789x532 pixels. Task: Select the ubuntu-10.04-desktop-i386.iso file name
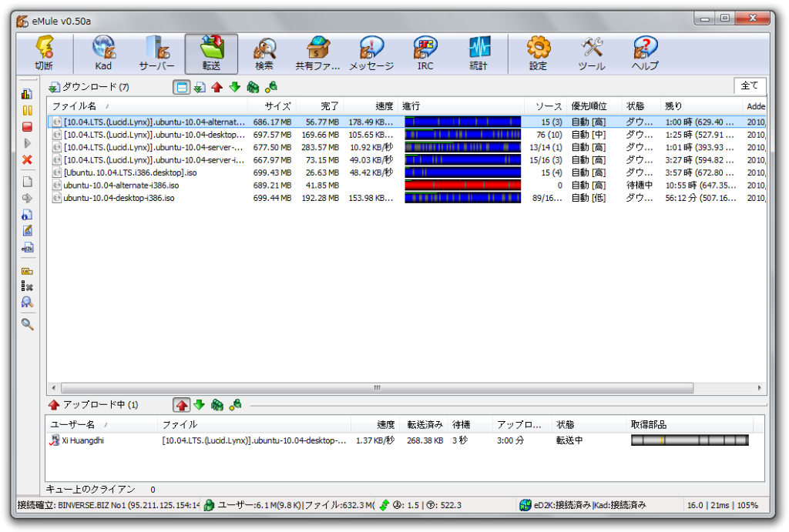(x=119, y=198)
